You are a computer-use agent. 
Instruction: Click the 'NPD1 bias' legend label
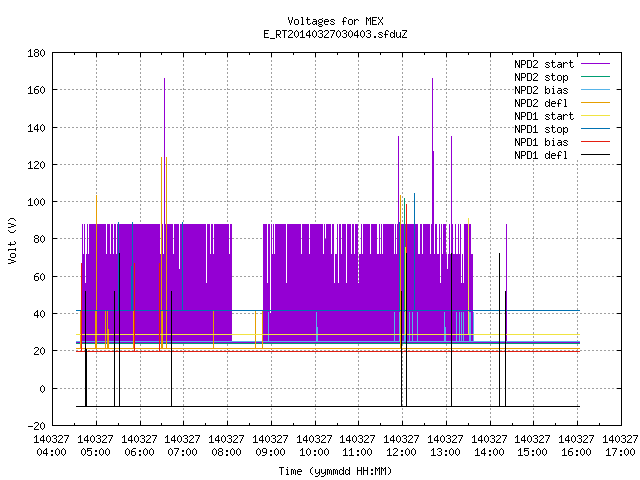click(x=541, y=142)
